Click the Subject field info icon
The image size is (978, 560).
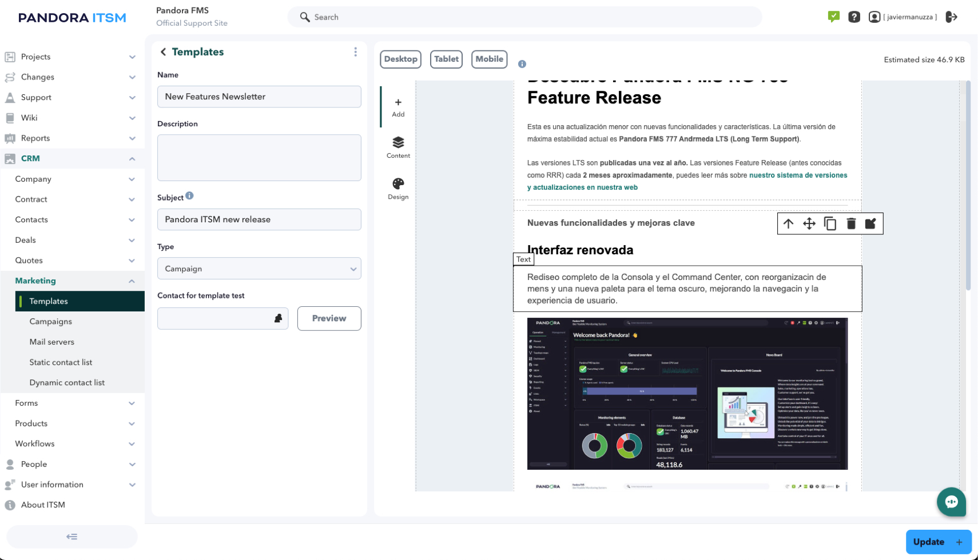coord(189,195)
